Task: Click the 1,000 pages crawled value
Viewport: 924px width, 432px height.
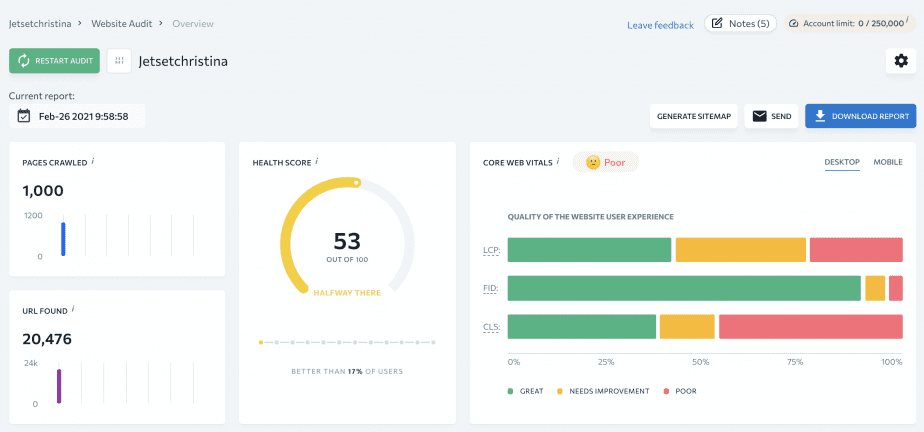Action: tap(43, 191)
